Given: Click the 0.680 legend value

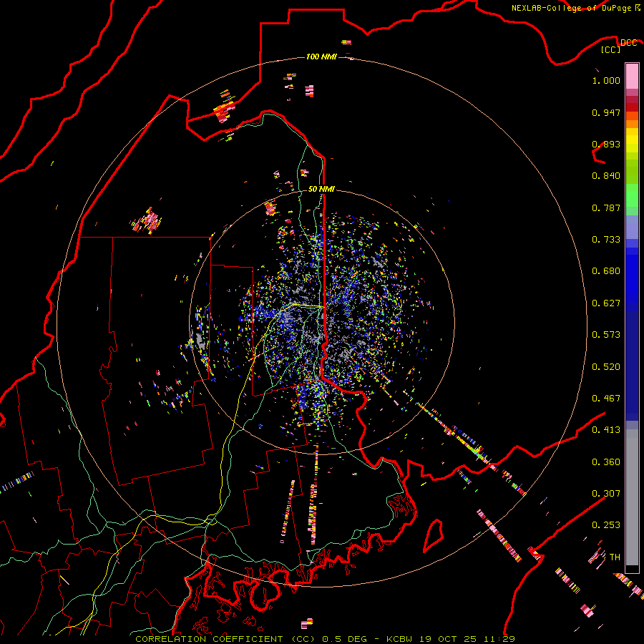Looking at the screenshot, I should coord(606,271).
